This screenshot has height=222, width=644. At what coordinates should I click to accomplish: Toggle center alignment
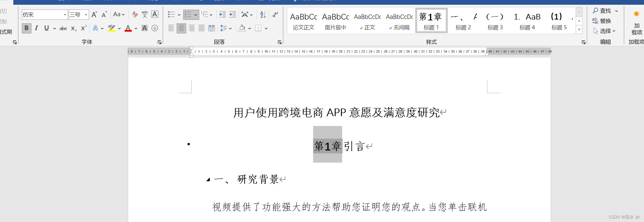[181, 28]
